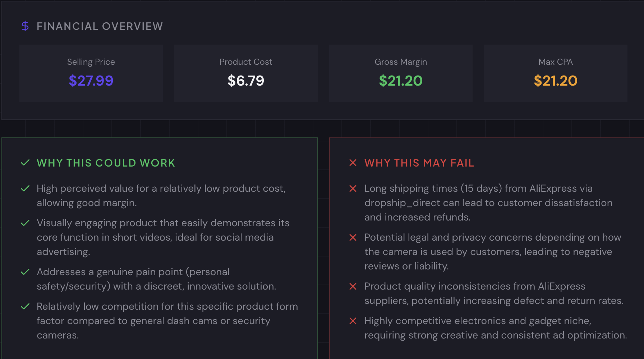Screen dimensions: 644x359
Task: Click the X icon next to the competitive electronics niche risk
Action: [x=353, y=321]
